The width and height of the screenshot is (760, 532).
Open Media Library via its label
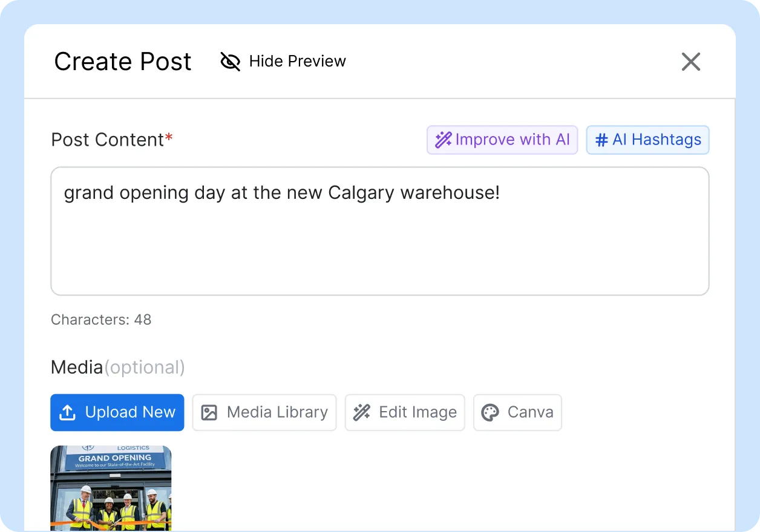tap(277, 412)
